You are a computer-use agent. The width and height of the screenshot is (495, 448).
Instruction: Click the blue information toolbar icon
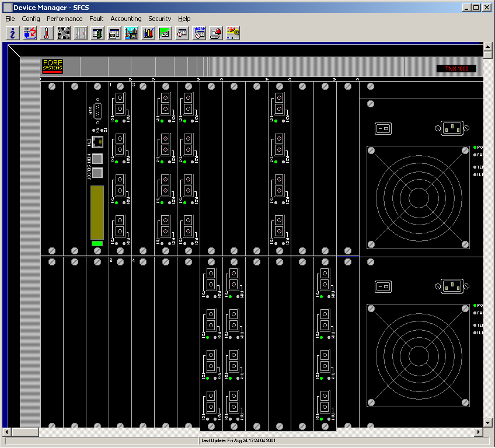click(12, 33)
